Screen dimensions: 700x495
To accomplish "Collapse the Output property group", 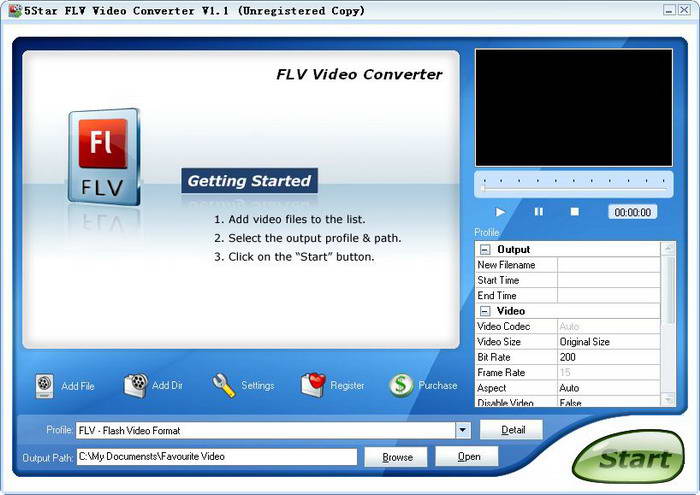I will click(485, 250).
